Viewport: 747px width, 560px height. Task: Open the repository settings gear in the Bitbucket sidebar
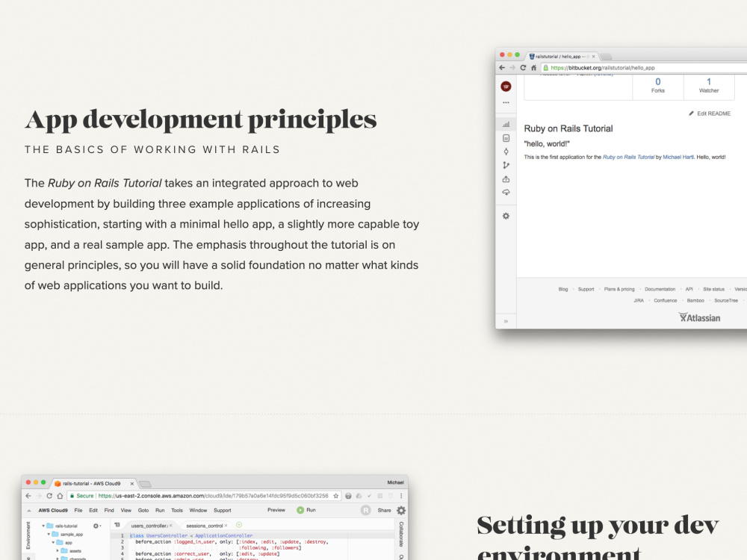pyautogui.click(x=506, y=216)
